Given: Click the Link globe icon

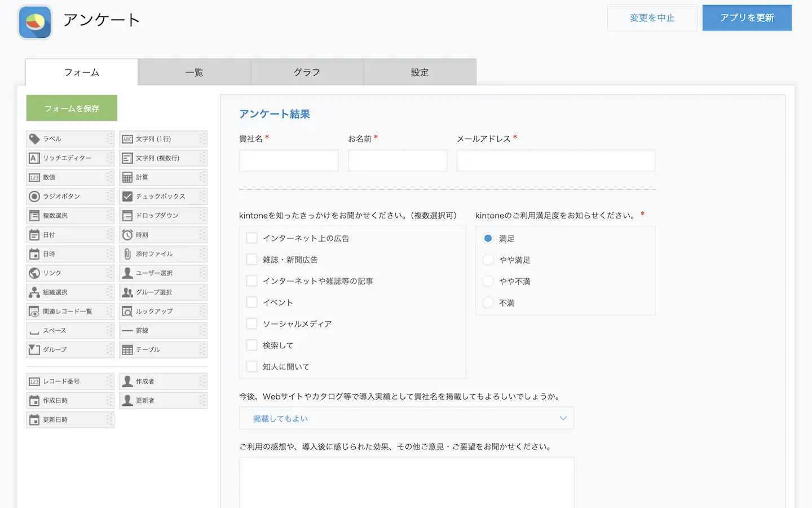Looking at the screenshot, I should [x=34, y=273].
